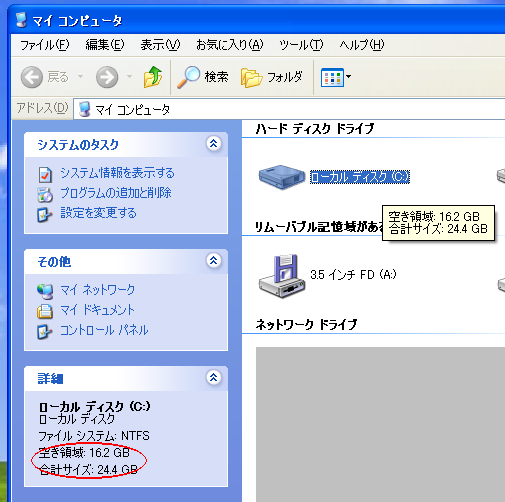The image size is (505, 502).
Task: Open the お気に入り(A) menu
Action: coord(230,45)
